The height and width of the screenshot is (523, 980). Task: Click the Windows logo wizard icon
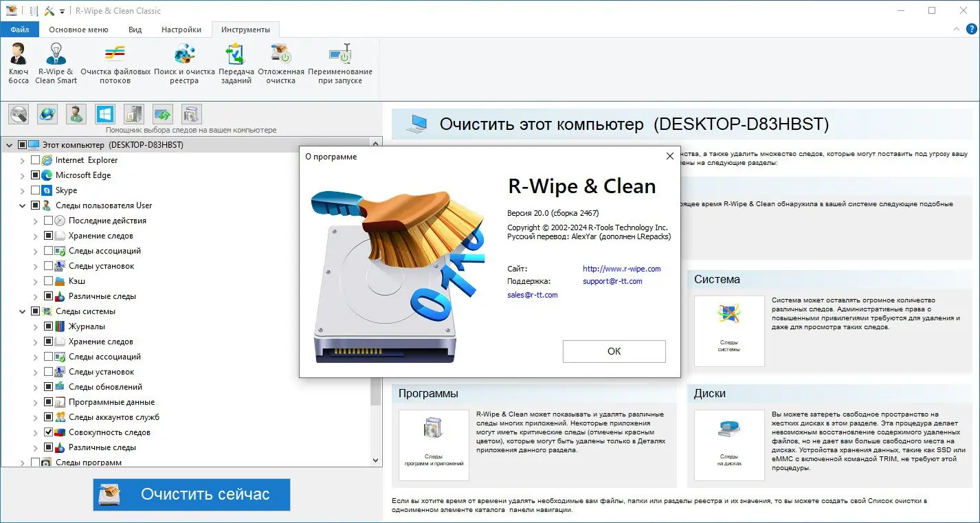click(105, 113)
